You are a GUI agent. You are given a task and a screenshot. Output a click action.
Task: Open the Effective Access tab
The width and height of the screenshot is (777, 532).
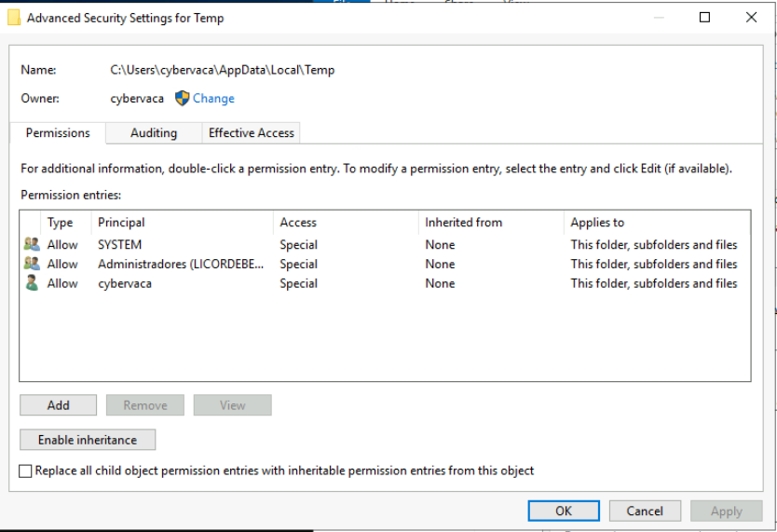(251, 133)
